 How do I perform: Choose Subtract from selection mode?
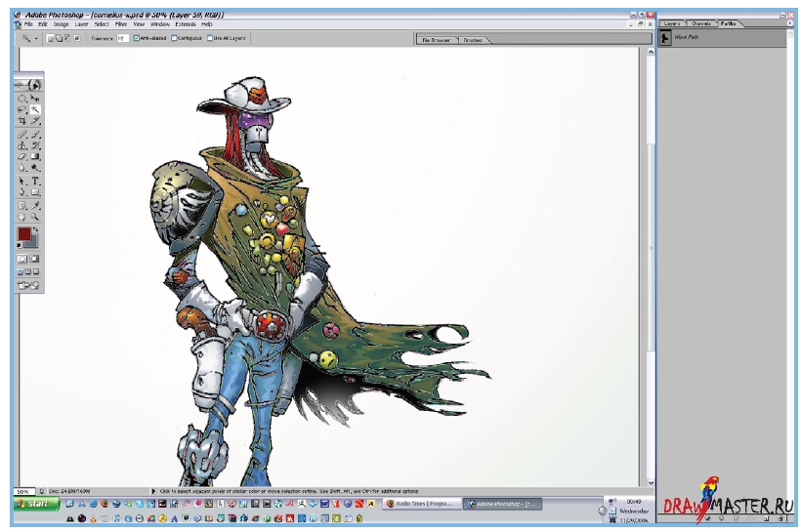[x=67, y=38]
